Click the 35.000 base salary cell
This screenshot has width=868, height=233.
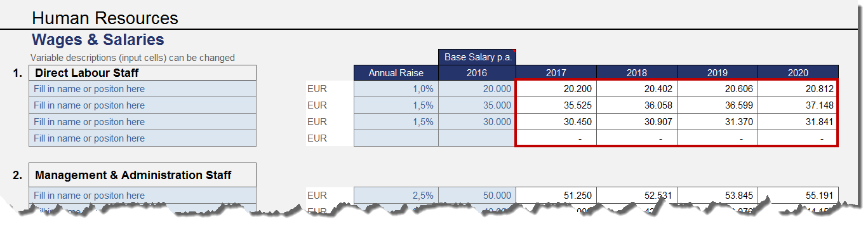(x=477, y=105)
